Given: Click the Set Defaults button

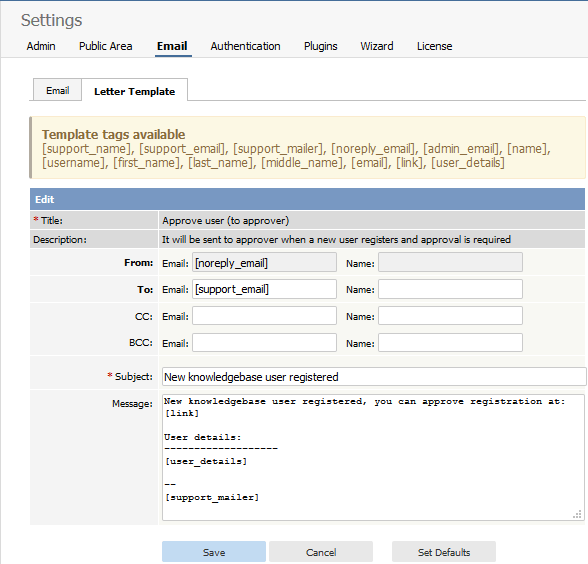Looking at the screenshot, I should [444, 552].
